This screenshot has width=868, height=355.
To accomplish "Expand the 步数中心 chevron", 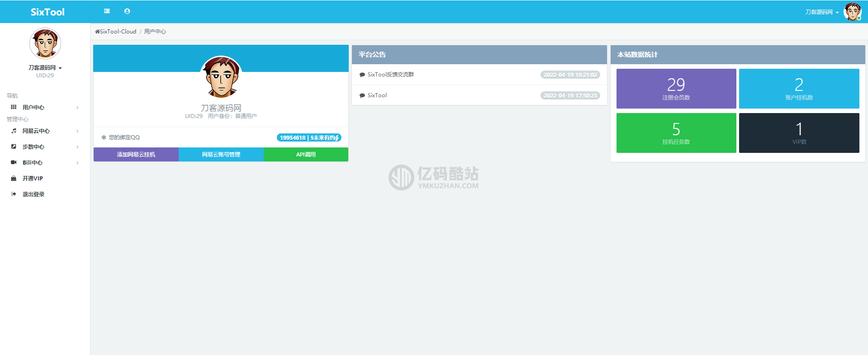I will [77, 147].
